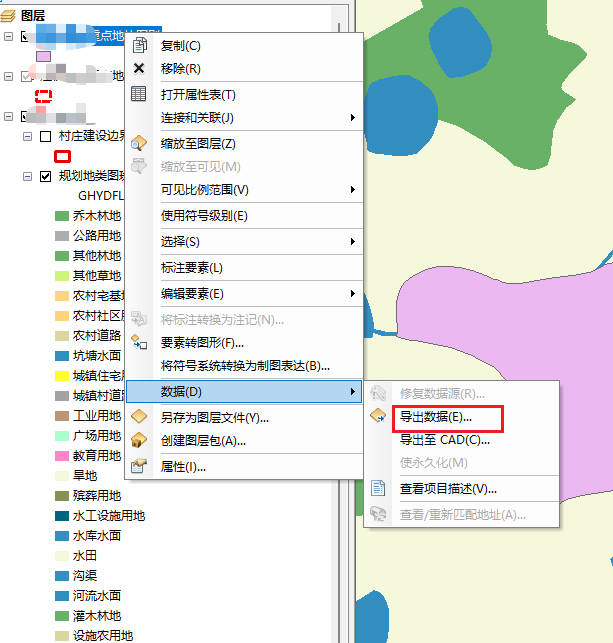The image size is (613, 643).
Task: Choose 将符号系统转换为制图表达(B)...
Action: [245, 365]
